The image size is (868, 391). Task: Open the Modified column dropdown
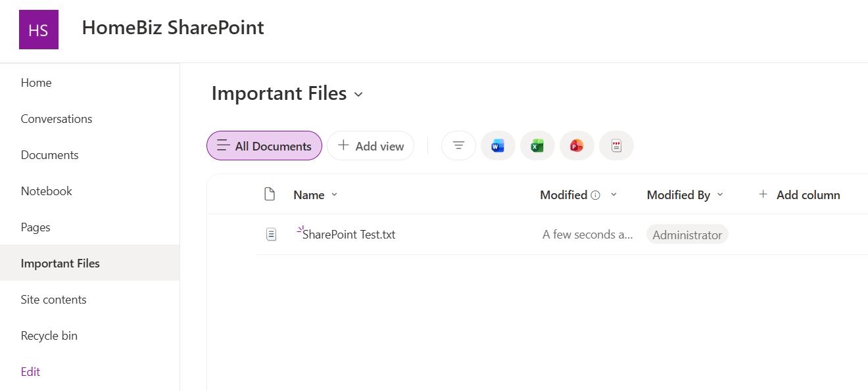tap(614, 195)
